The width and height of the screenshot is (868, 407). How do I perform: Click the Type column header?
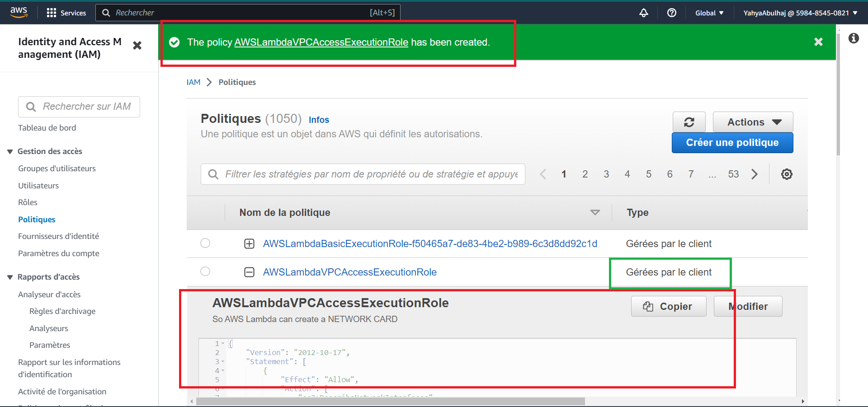(x=637, y=212)
